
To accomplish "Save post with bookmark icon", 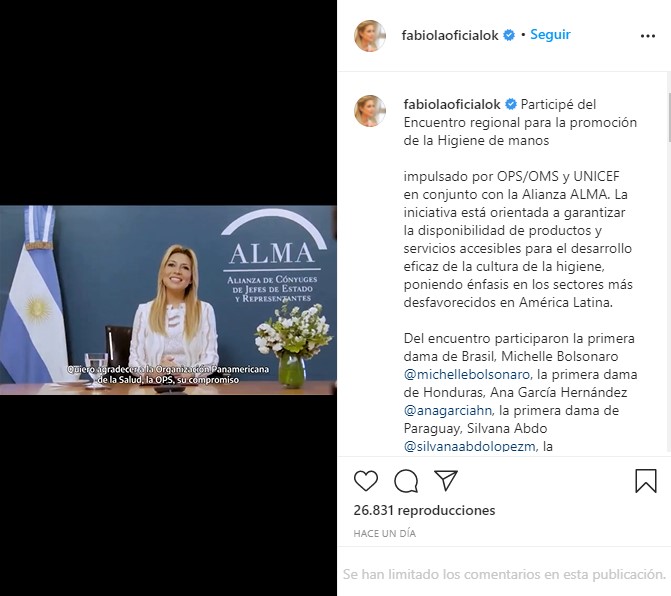I will [x=646, y=481].
